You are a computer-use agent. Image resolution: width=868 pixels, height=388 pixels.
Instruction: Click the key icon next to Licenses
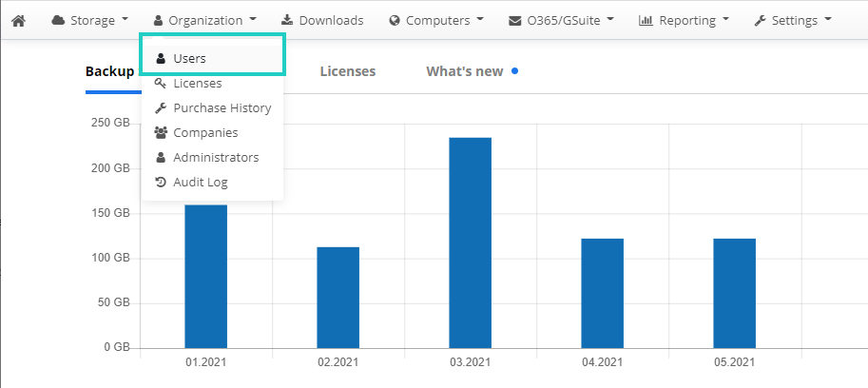(x=161, y=83)
